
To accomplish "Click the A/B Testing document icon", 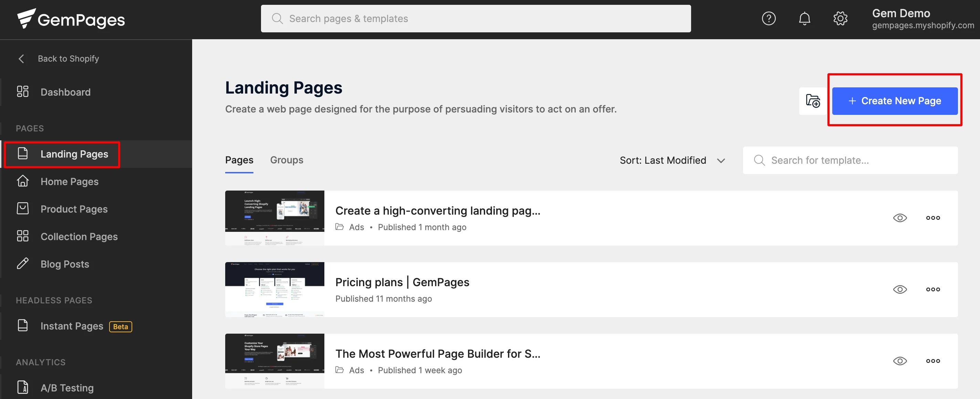I will [23, 387].
